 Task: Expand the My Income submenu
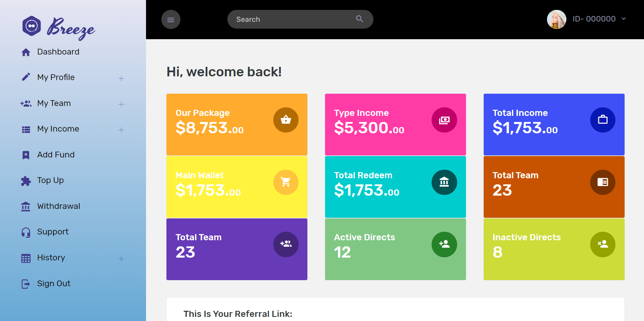(121, 130)
